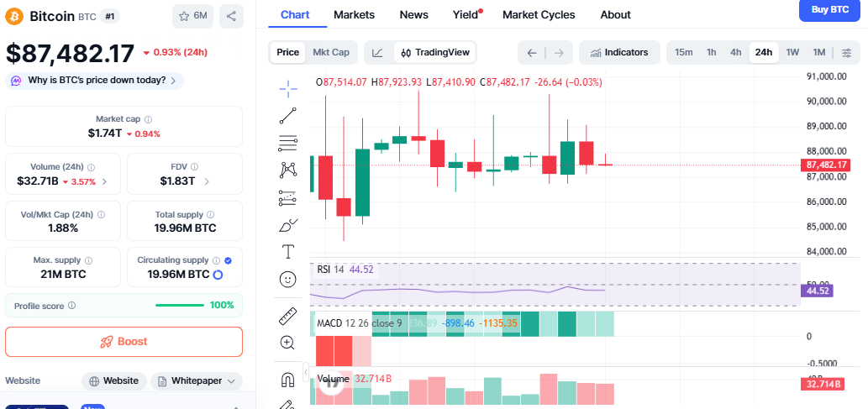Screen dimensions: 868x409
Task: Expand the Whitepaper dropdown
Action: (x=196, y=380)
